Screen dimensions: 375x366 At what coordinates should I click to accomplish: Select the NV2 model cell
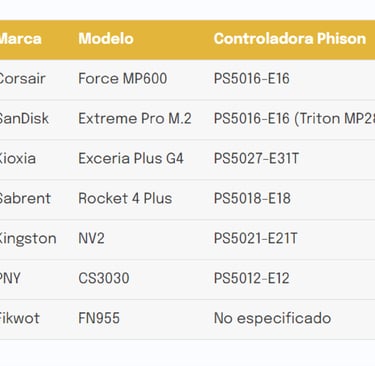coord(91,239)
